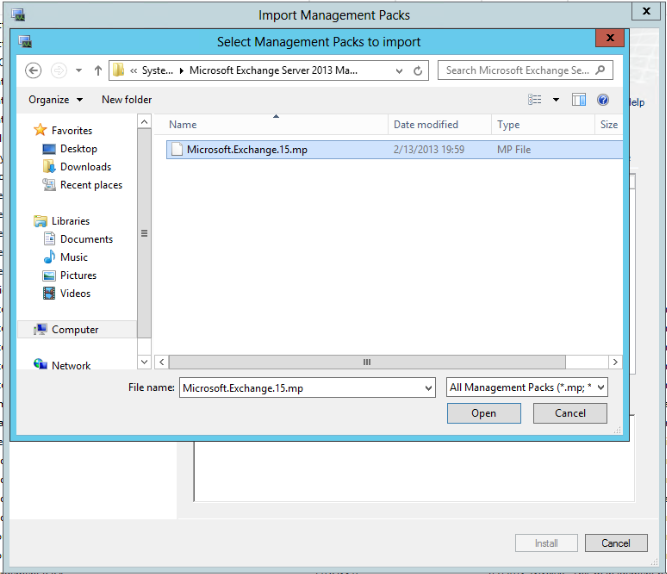The height and width of the screenshot is (574, 667).
Task: Show the preview pane
Action: click(x=579, y=100)
